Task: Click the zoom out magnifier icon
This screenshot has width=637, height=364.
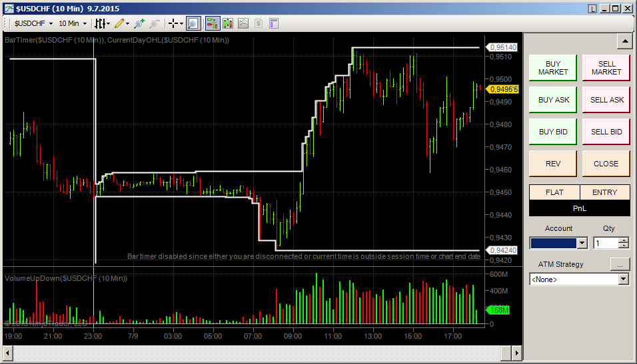Action: coord(154,23)
